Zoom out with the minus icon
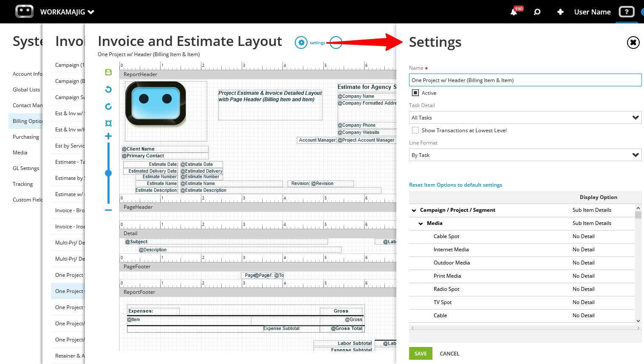644x364 pixels. tap(108, 210)
